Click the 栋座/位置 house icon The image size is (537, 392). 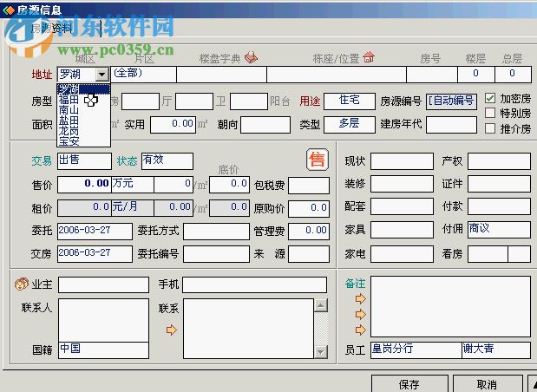click(x=369, y=57)
